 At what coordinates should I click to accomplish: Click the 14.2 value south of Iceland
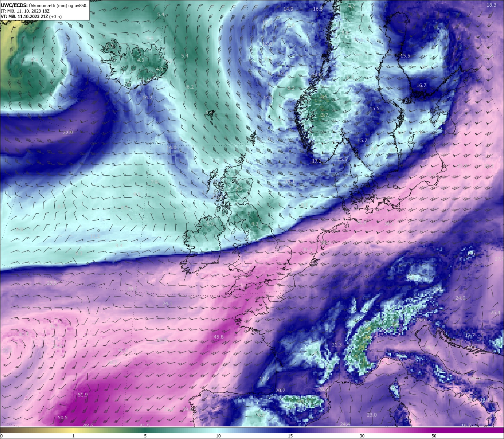tap(147, 97)
